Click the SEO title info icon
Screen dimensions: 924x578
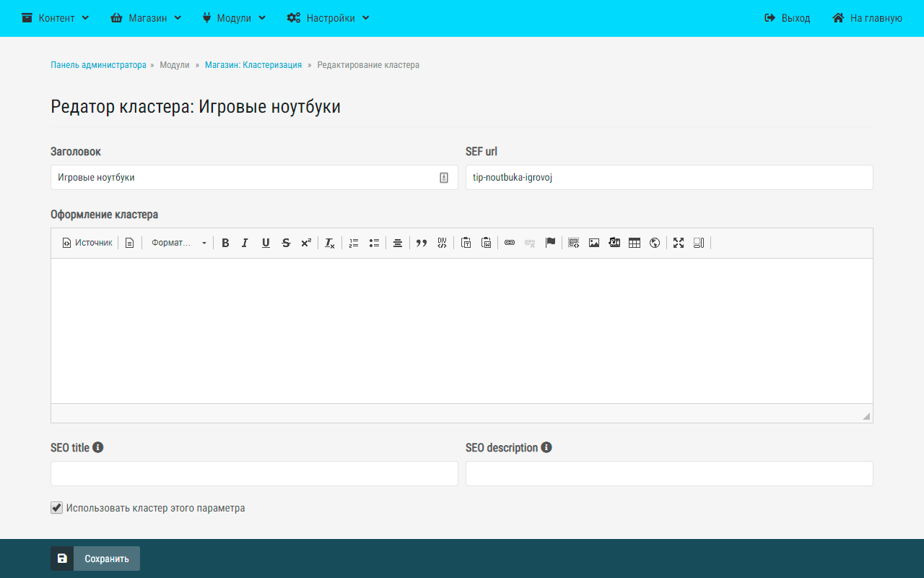point(98,447)
